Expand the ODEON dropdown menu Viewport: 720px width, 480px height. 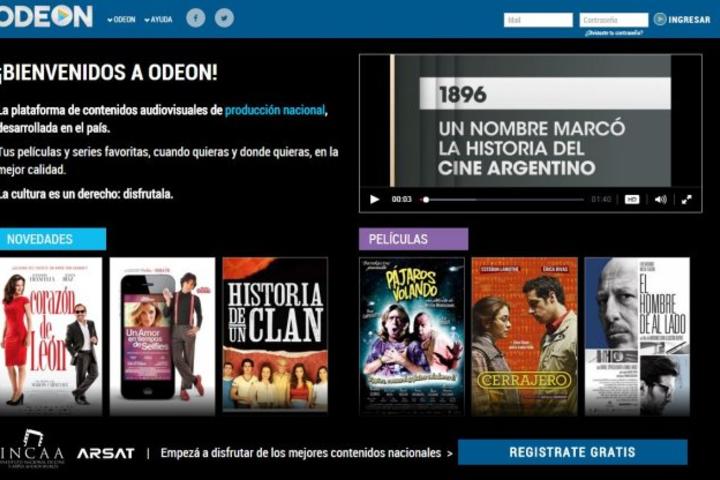click(x=121, y=20)
